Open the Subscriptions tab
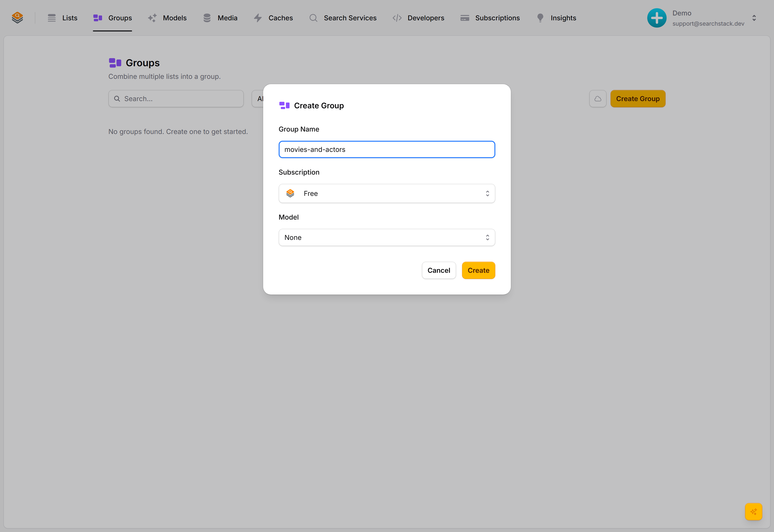 (490, 18)
